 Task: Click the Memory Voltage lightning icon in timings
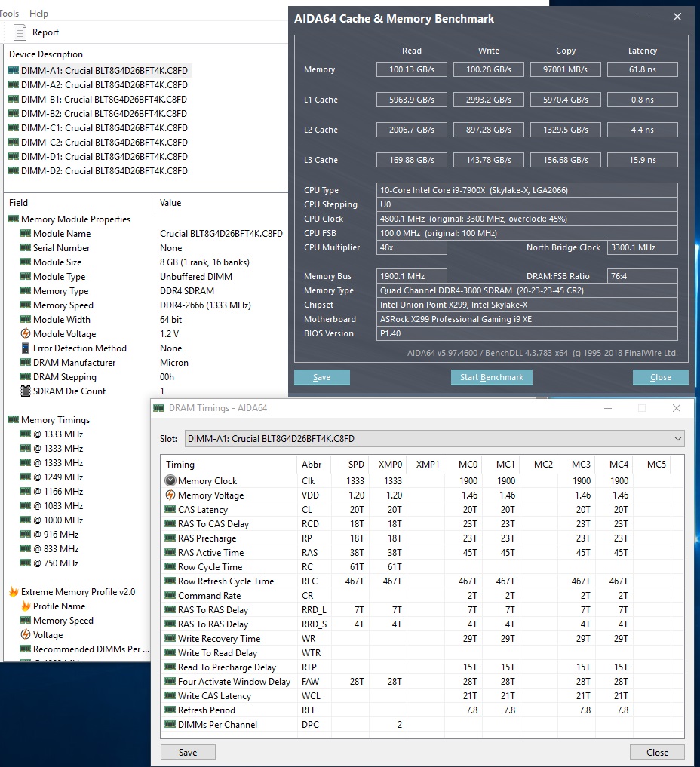[170, 495]
